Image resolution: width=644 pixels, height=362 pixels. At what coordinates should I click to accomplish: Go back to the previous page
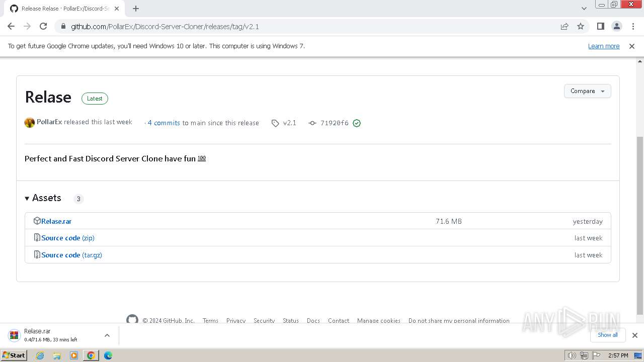click(x=11, y=26)
